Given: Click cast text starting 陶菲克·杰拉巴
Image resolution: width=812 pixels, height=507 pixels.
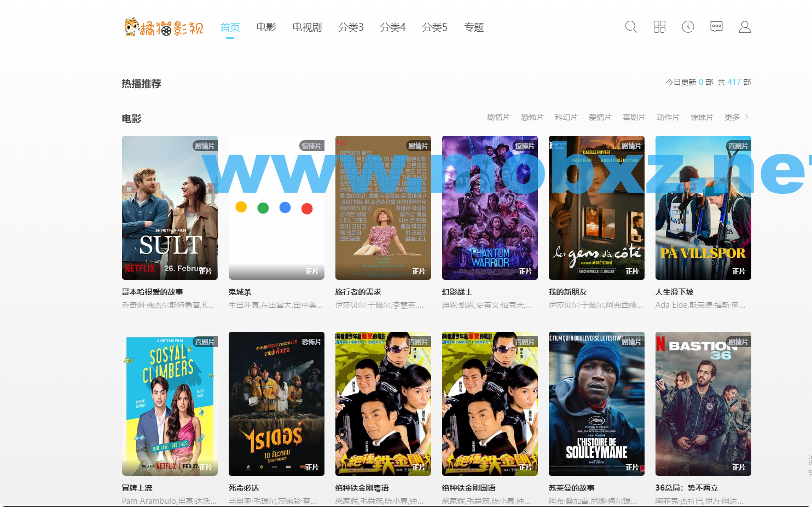Looking at the screenshot, I should [699, 501].
